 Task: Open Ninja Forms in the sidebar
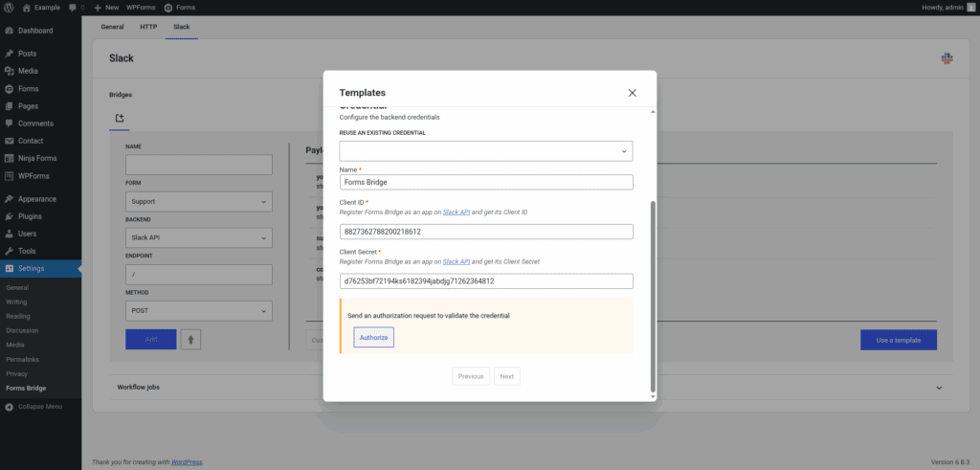click(x=38, y=158)
